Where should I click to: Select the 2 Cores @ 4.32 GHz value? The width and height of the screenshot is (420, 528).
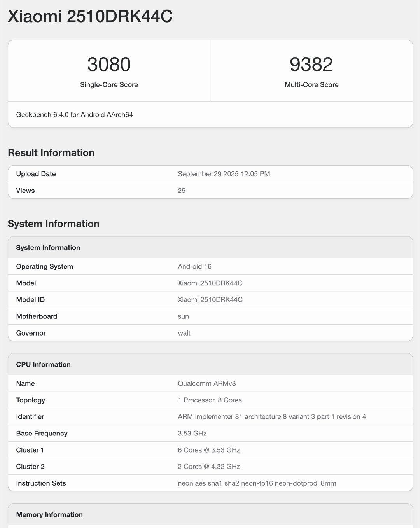[x=209, y=467]
